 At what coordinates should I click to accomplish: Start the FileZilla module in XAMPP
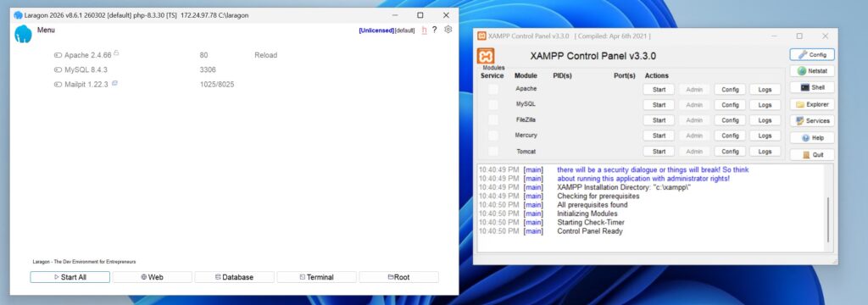[659, 120]
